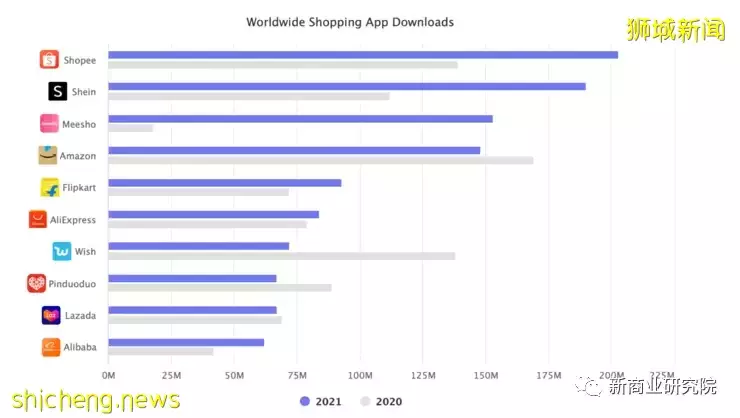Click the Pinduoduo label text
Viewport: 740px width, 418px height.
[x=72, y=284]
